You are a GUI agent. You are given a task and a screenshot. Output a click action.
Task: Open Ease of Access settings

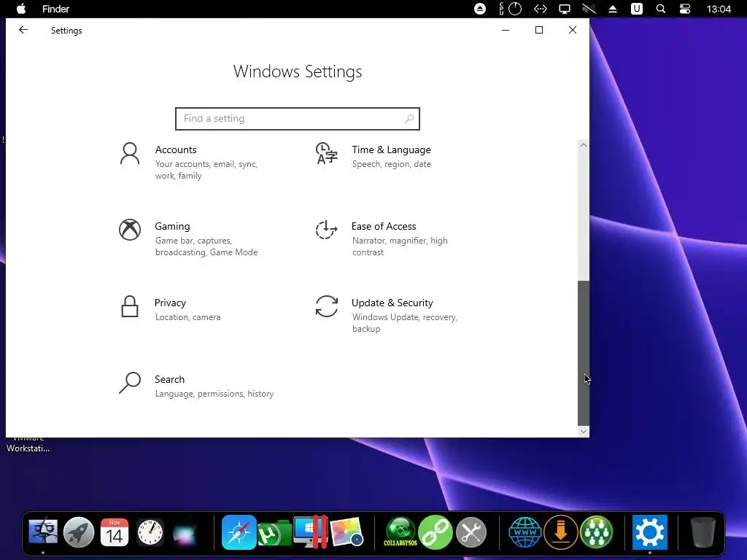pos(381,238)
